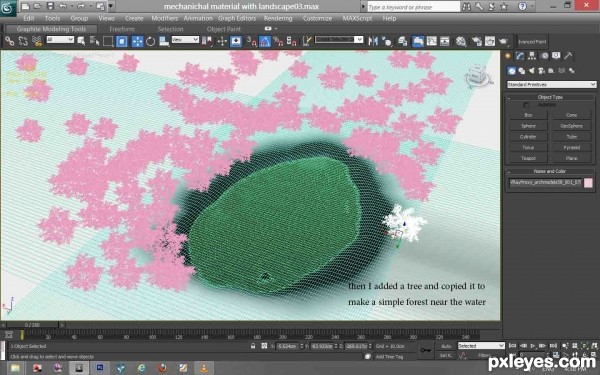Viewport: 600px width, 375px height.
Task: Switch to the Freeform ribbon tab
Action: click(x=122, y=29)
